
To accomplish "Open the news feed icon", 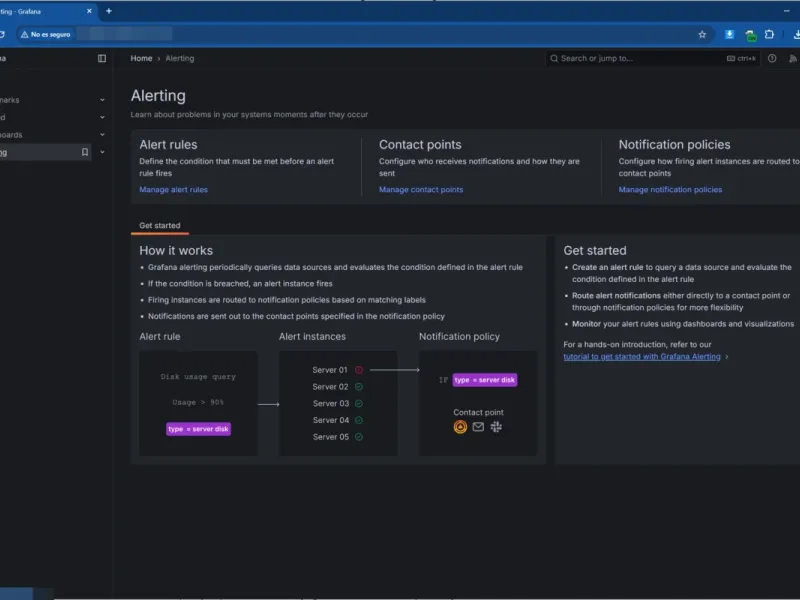I will 793,58.
